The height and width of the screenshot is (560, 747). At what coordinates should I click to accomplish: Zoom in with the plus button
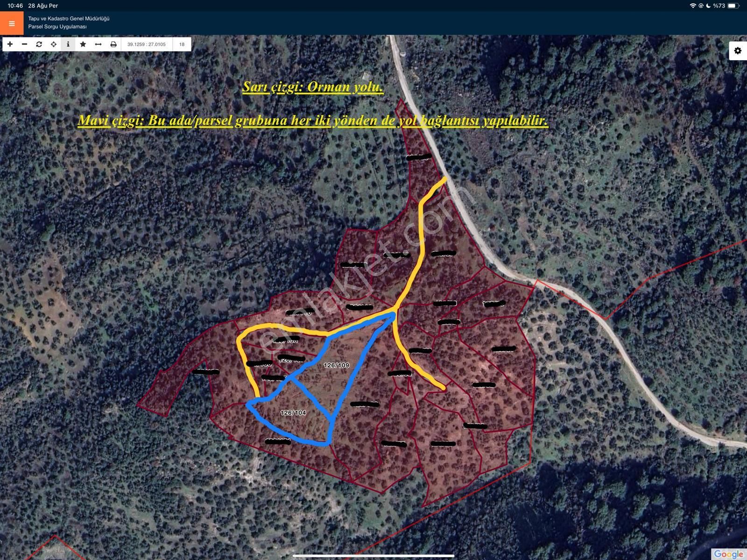point(10,44)
